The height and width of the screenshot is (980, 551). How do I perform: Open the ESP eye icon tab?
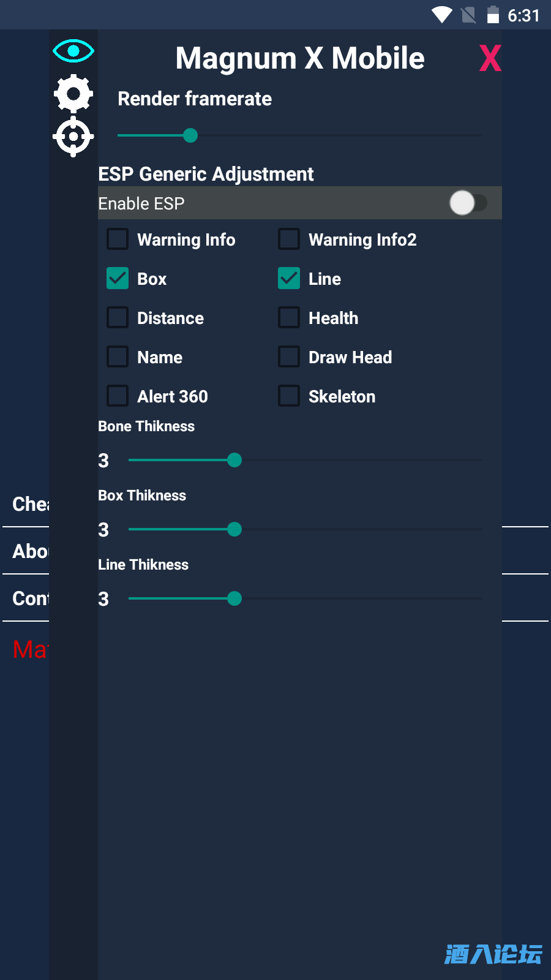(x=73, y=51)
